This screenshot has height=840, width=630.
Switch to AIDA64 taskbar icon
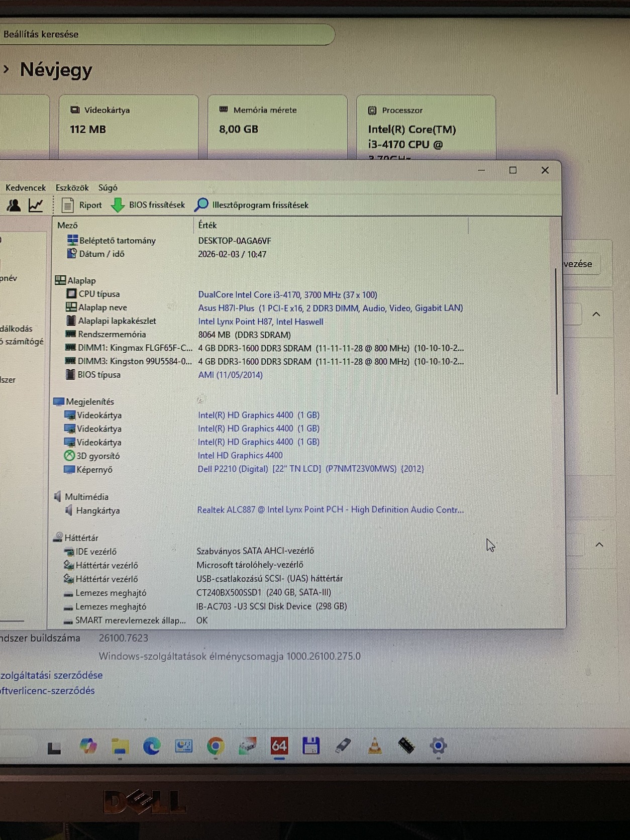[x=279, y=746]
